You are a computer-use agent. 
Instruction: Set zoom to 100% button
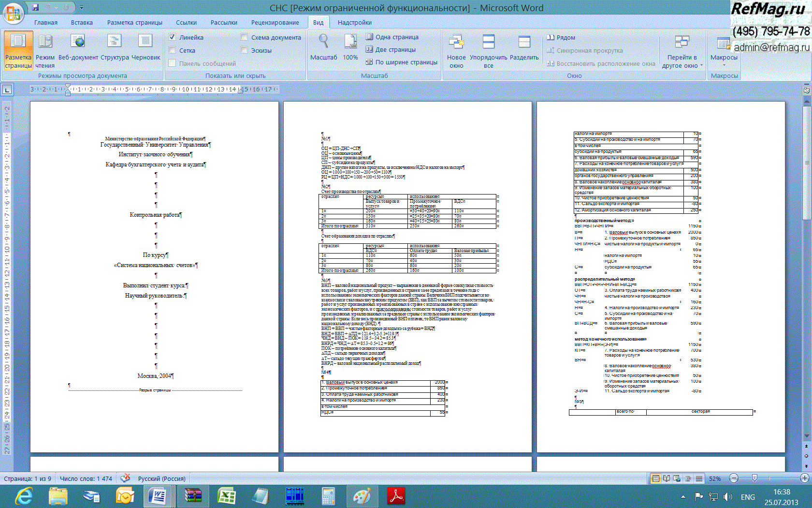tap(350, 48)
